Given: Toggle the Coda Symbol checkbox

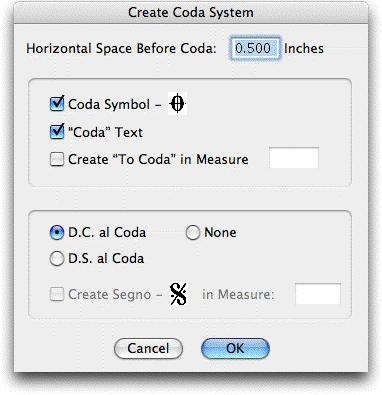Looking at the screenshot, I should click(x=57, y=104).
